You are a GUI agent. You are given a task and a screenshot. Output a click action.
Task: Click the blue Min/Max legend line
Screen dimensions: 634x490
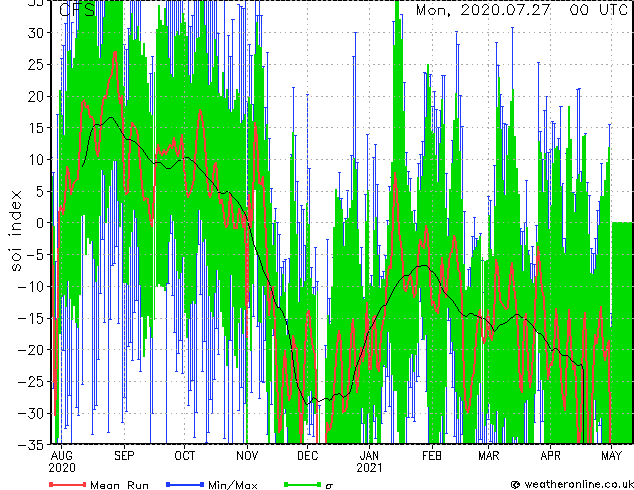point(185,484)
